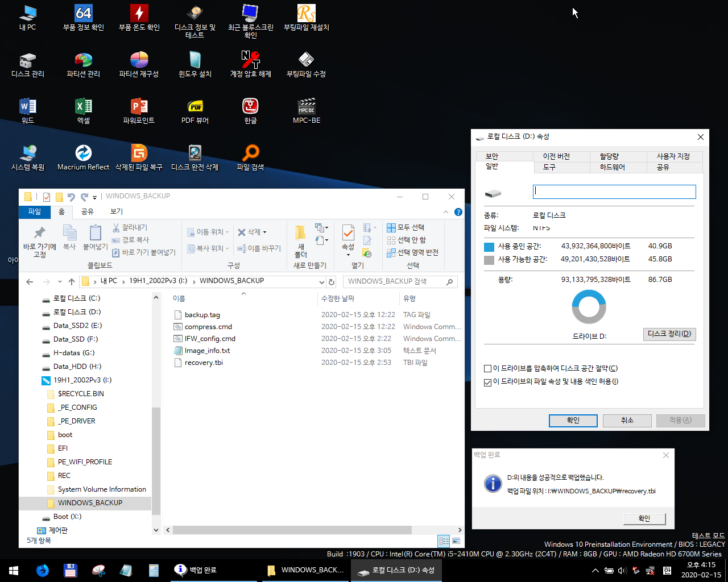
Task: Click the used space blue color box
Action: [x=489, y=247]
